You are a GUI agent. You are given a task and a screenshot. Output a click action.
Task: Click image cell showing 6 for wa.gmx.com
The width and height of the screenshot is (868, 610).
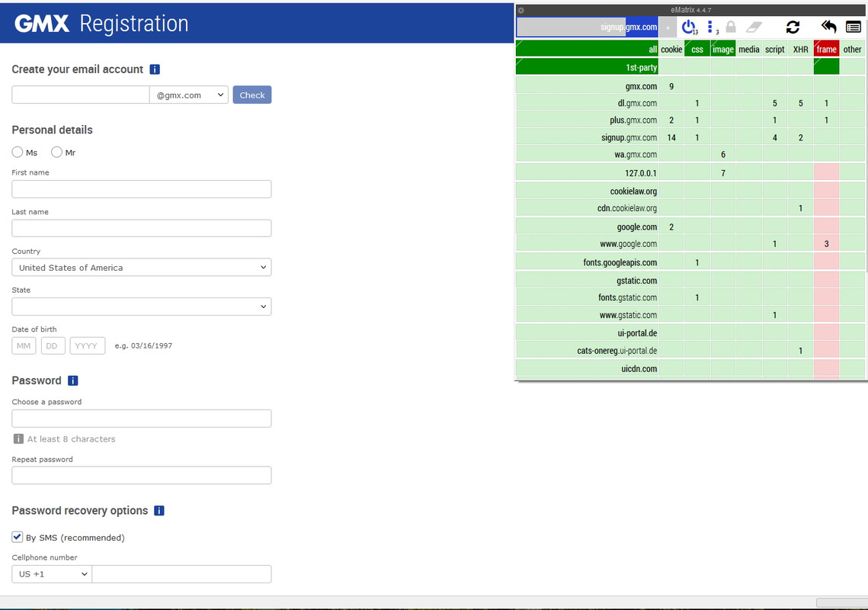[723, 154]
